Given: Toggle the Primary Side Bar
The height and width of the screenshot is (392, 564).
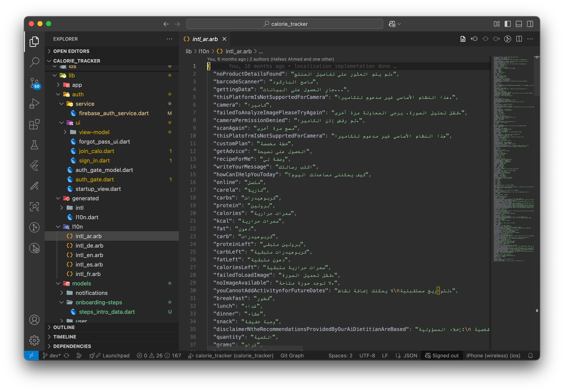Looking at the screenshot, I should coord(508,24).
